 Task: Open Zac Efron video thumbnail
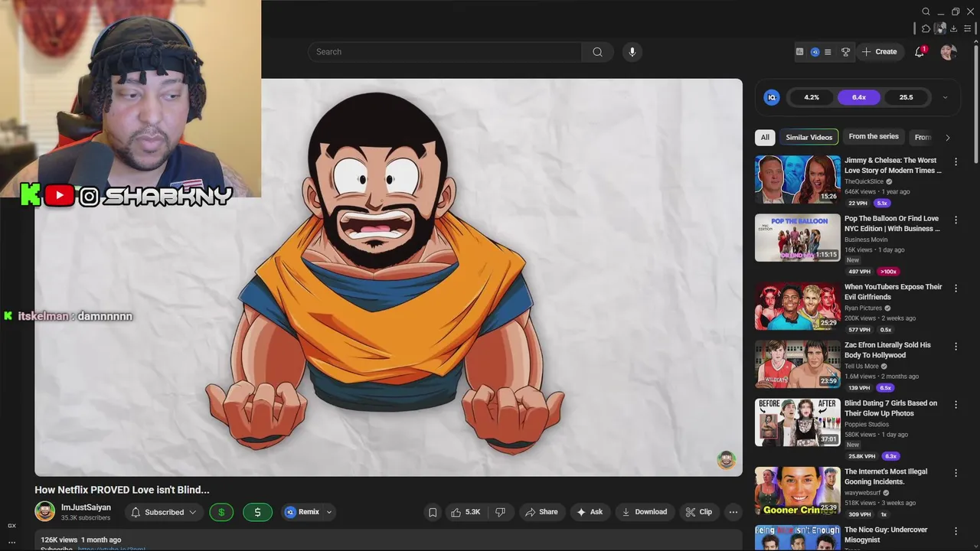[797, 365]
